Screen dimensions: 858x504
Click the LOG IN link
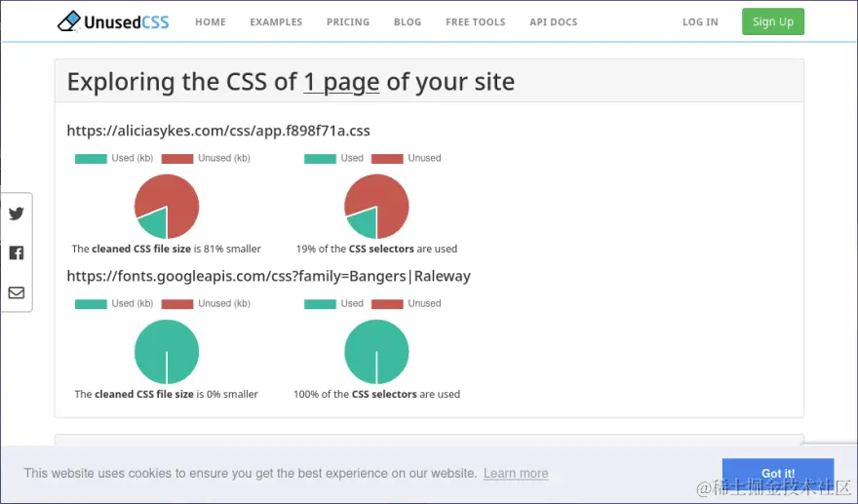click(x=700, y=21)
